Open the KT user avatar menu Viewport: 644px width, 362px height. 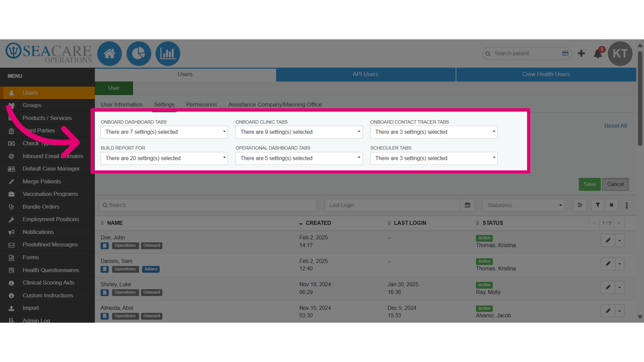[620, 54]
